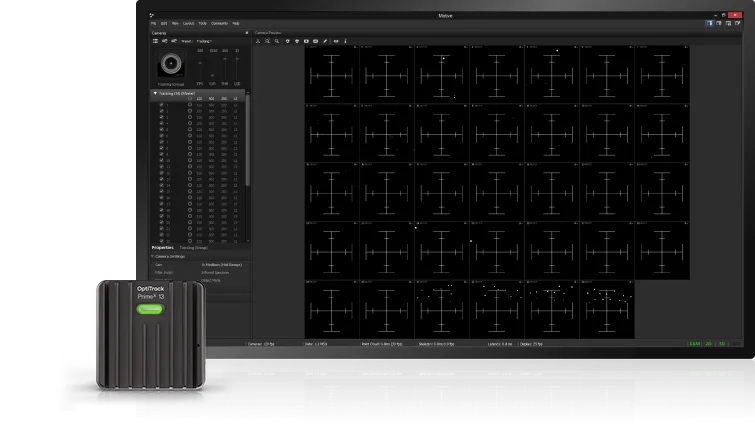Viewport: 755px width, 442px height.
Task: Open dropdown arrow on first camera preview tile
Action: coord(356,47)
